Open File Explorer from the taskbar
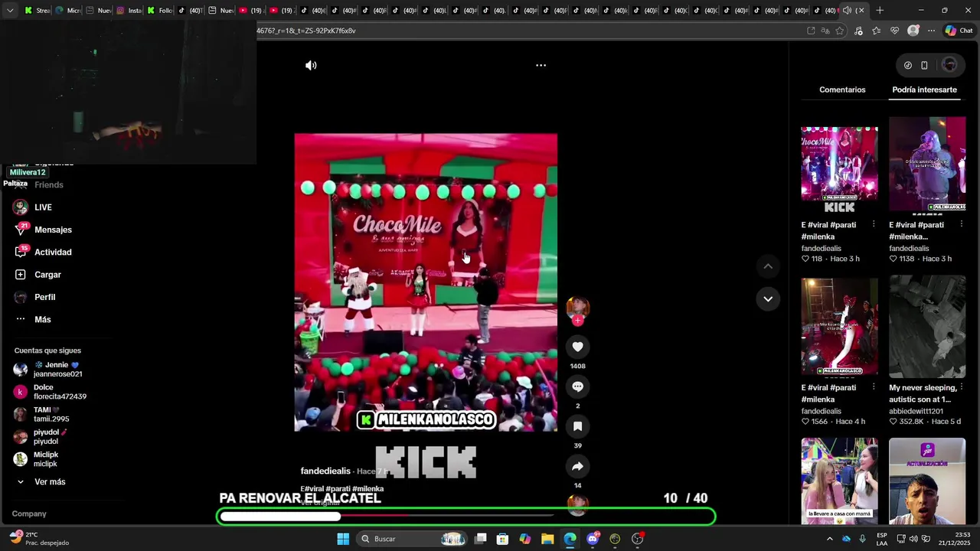Viewport: 980px width, 551px height. [x=547, y=539]
